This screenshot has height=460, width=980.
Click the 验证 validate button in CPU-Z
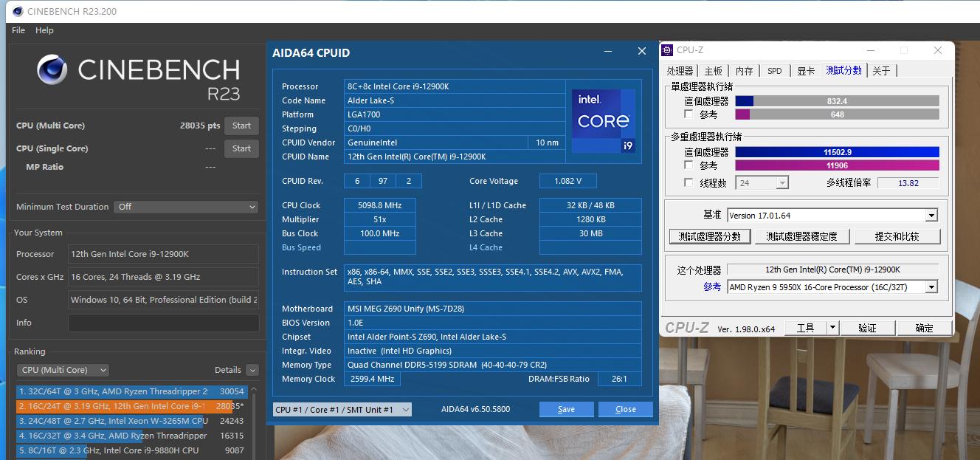pyautogui.click(x=867, y=327)
